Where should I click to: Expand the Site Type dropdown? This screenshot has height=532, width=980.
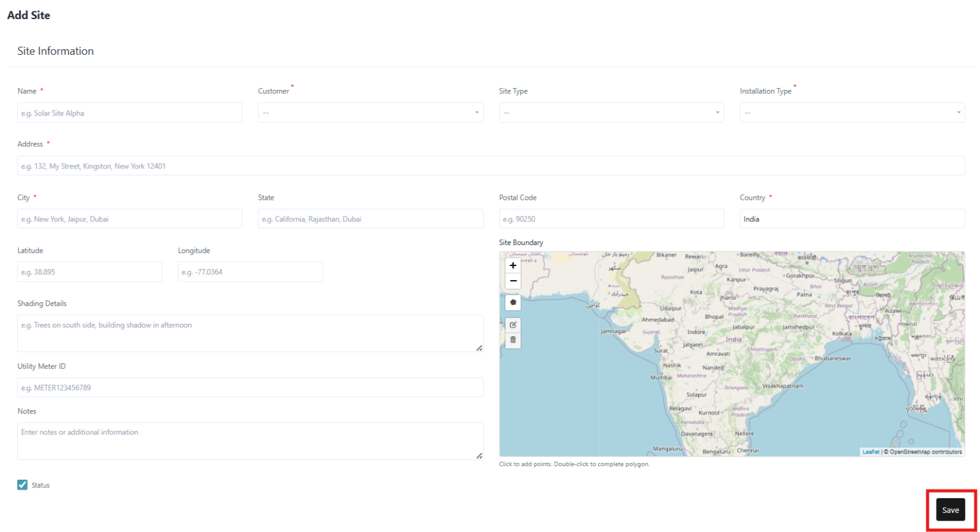(611, 112)
